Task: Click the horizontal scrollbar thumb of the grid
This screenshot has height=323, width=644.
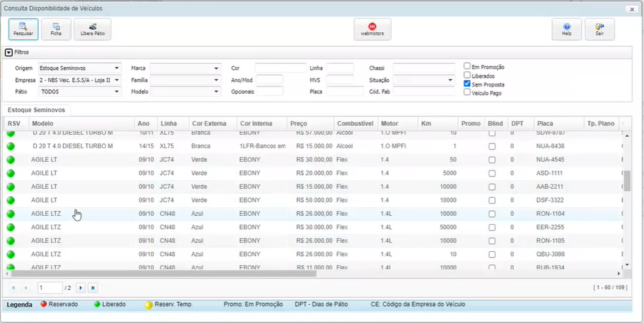Action: (x=164, y=273)
